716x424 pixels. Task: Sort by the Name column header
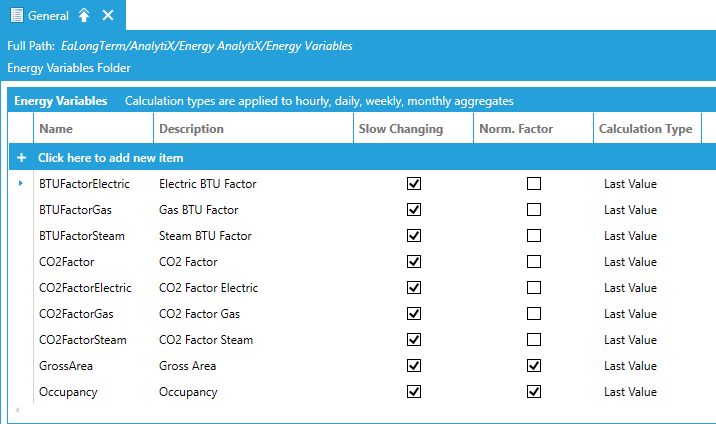click(x=56, y=129)
